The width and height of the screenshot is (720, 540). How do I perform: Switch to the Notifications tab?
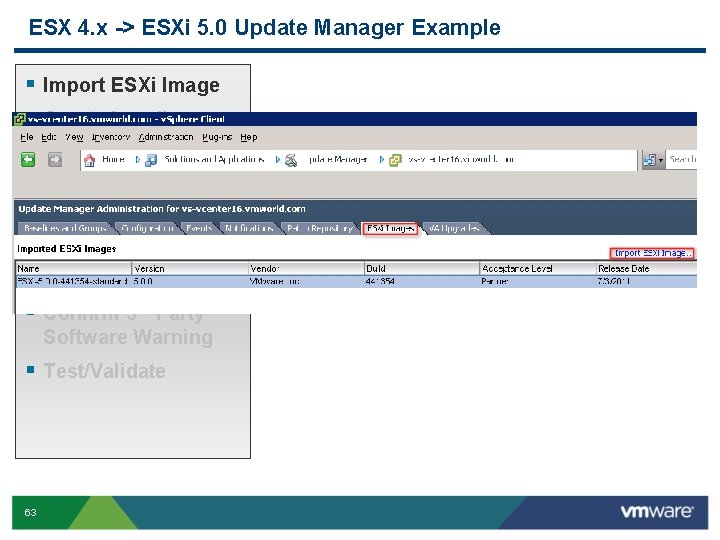tap(249, 228)
